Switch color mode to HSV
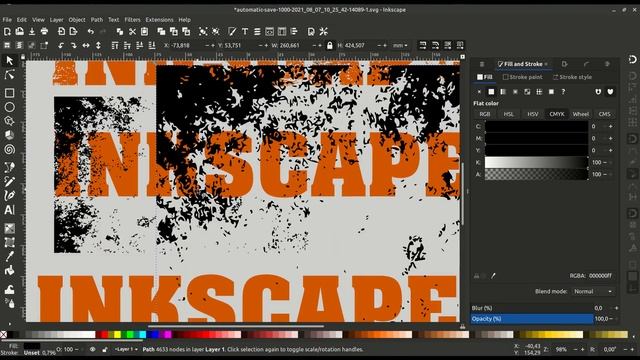The width and height of the screenshot is (640, 360). (533, 114)
